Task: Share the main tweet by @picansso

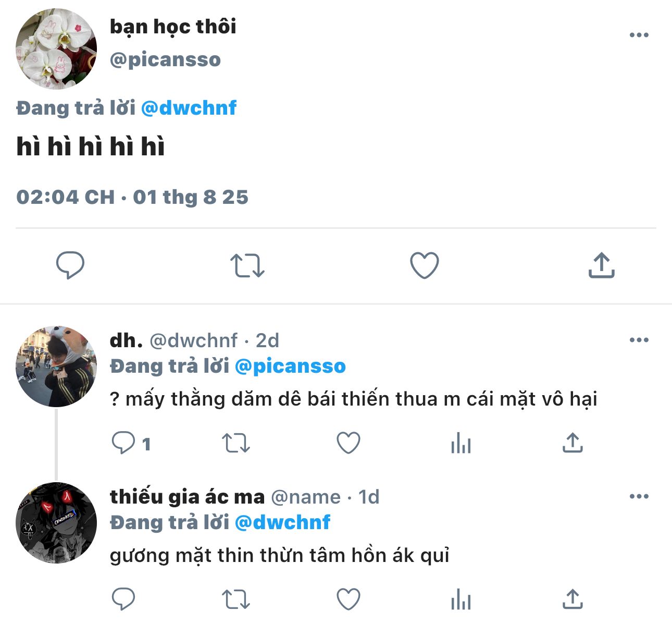Action: 601,265
